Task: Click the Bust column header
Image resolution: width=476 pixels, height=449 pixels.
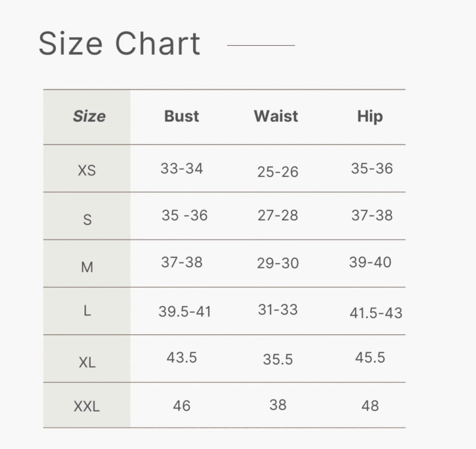Action: [x=182, y=116]
